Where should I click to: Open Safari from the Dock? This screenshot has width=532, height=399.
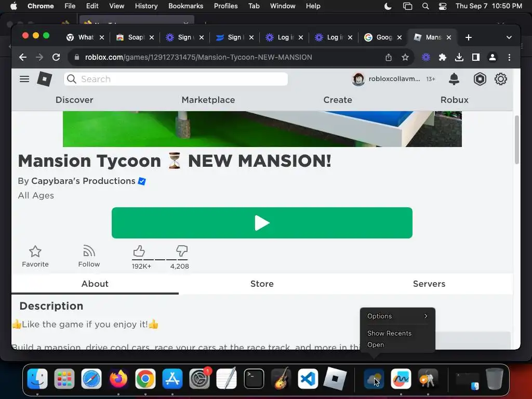(x=91, y=379)
